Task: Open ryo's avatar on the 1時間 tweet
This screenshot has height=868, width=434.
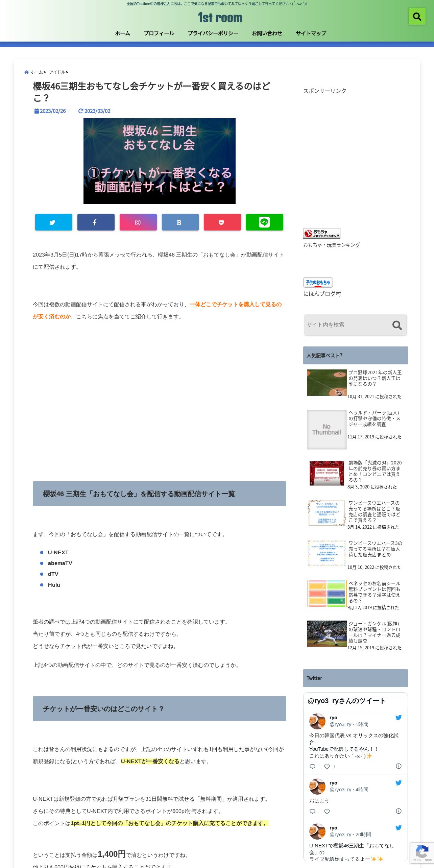Action: click(x=317, y=721)
